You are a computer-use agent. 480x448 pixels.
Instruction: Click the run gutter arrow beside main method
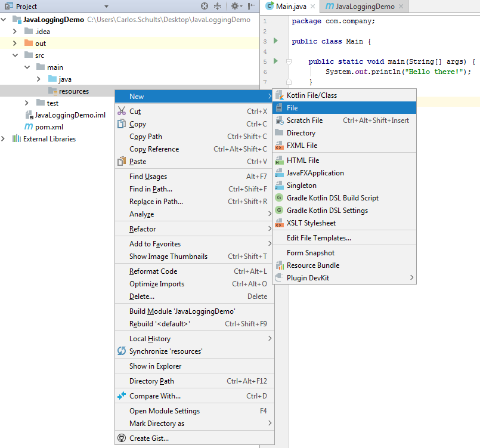tap(275, 61)
